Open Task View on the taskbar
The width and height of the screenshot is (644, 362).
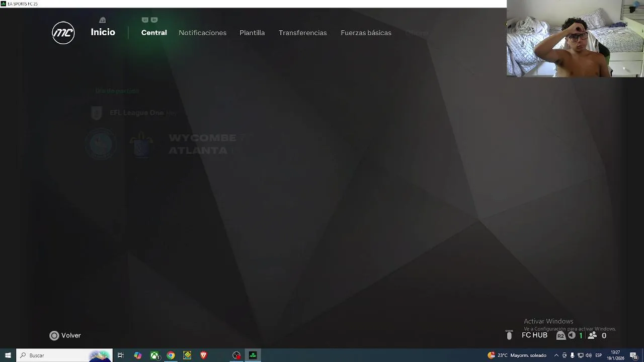coord(121,355)
